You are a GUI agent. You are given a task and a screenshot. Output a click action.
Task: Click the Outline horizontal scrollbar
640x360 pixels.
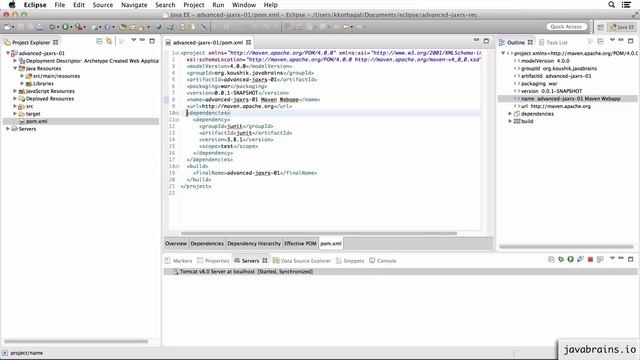(x=566, y=247)
